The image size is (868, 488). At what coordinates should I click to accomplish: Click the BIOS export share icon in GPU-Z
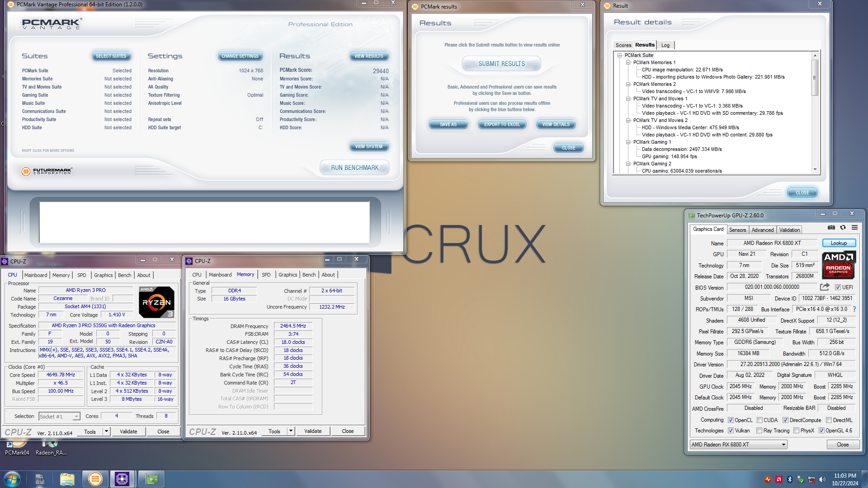pos(825,287)
